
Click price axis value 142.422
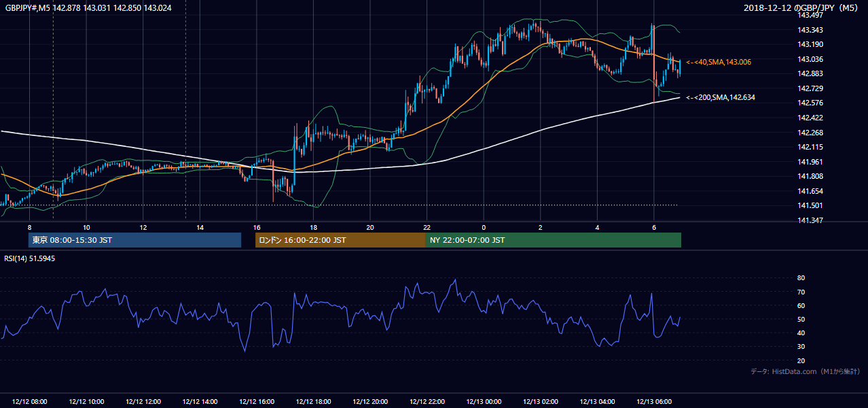click(810, 118)
